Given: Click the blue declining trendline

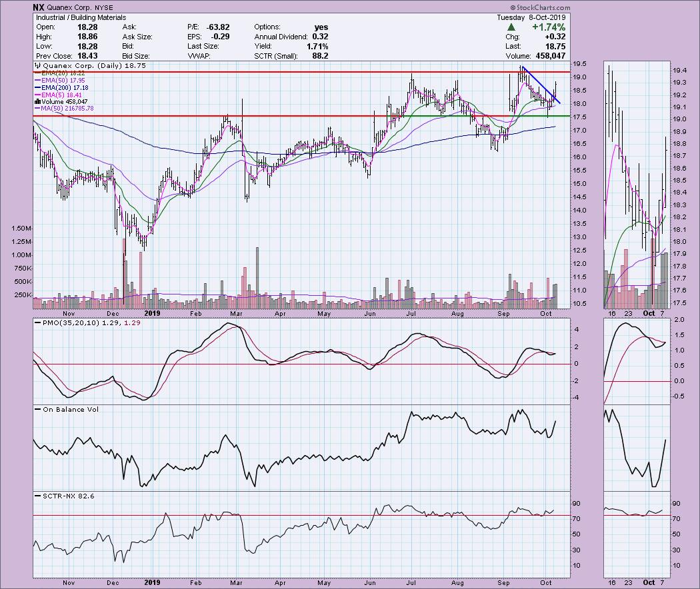Looking at the screenshot, I should 541,85.
